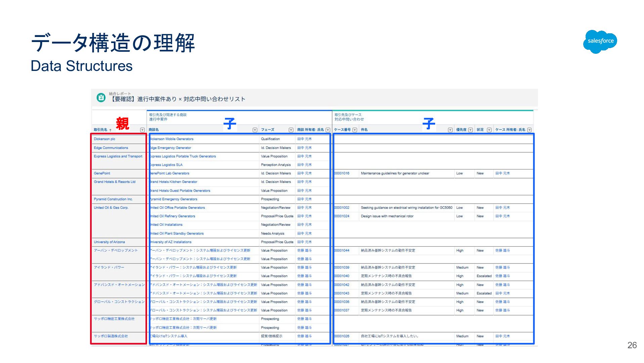Viewport: 644px width, 363px height.
Task: Click the Qualification phase cell
Action: click(x=270, y=139)
